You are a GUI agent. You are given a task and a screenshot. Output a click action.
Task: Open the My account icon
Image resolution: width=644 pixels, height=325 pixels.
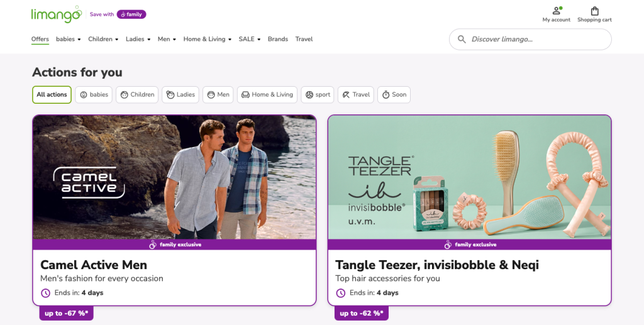(x=557, y=11)
